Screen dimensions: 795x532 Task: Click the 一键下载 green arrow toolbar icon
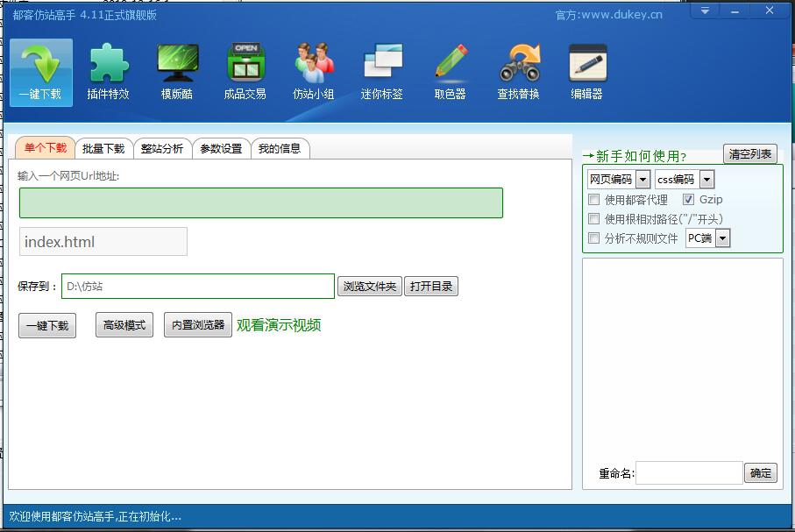coord(40,66)
